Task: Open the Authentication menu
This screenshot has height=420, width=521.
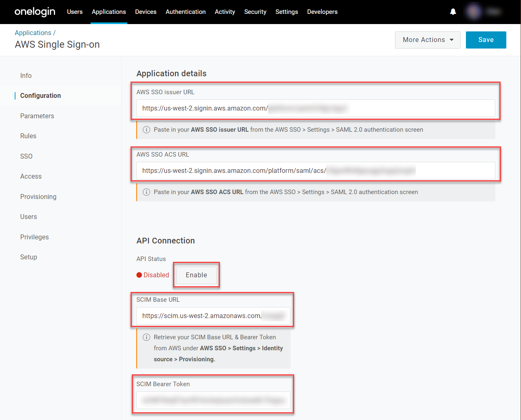Action: coord(186,12)
